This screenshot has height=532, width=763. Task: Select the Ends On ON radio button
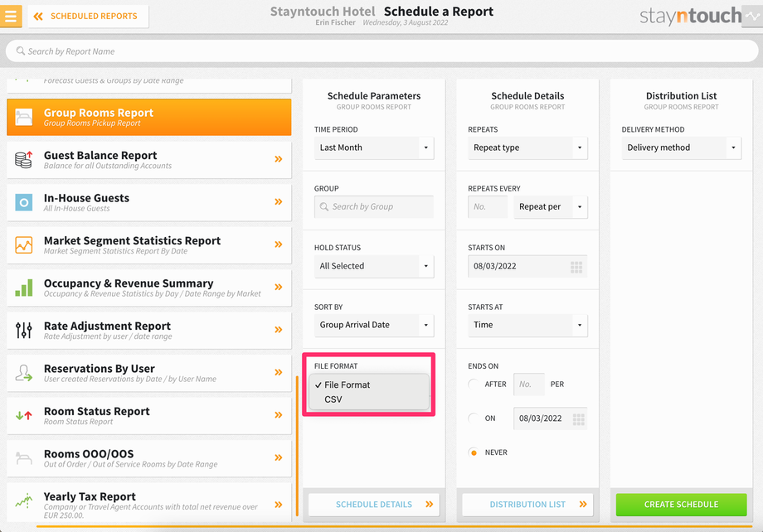[x=473, y=418]
